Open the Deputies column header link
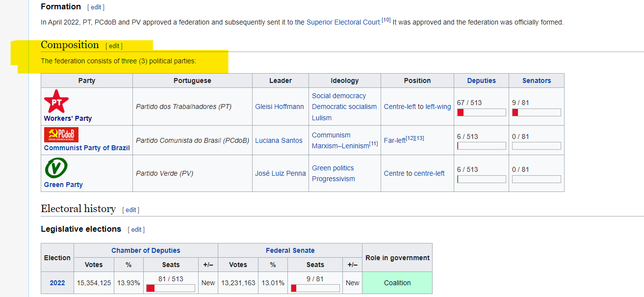644x297 pixels. [482, 81]
